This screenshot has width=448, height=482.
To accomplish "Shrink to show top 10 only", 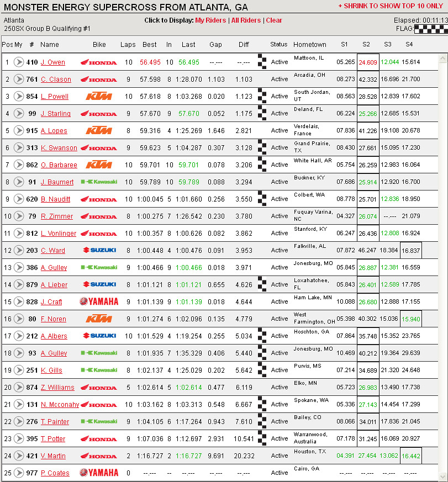I will (x=391, y=6).
